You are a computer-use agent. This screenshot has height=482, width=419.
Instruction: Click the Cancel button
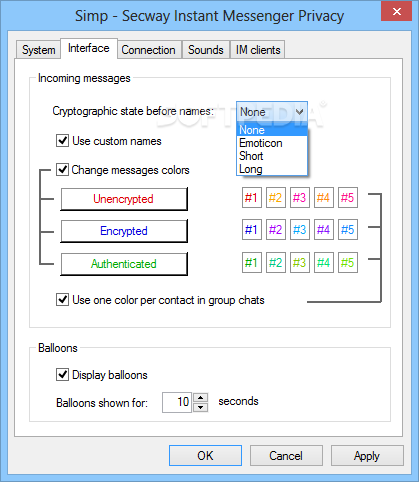(x=286, y=456)
